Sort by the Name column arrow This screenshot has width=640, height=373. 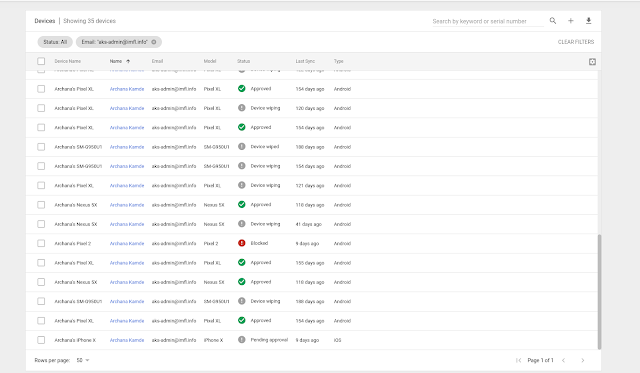(128, 61)
